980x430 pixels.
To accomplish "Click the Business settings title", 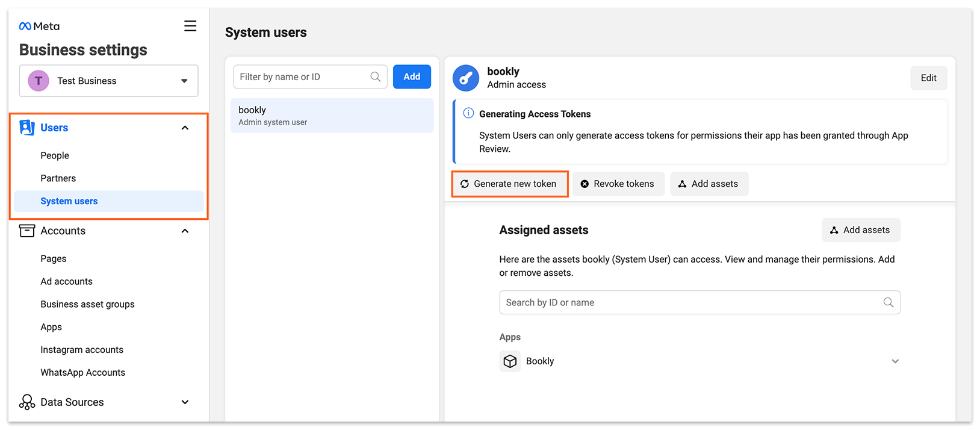I will (x=83, y=50).
